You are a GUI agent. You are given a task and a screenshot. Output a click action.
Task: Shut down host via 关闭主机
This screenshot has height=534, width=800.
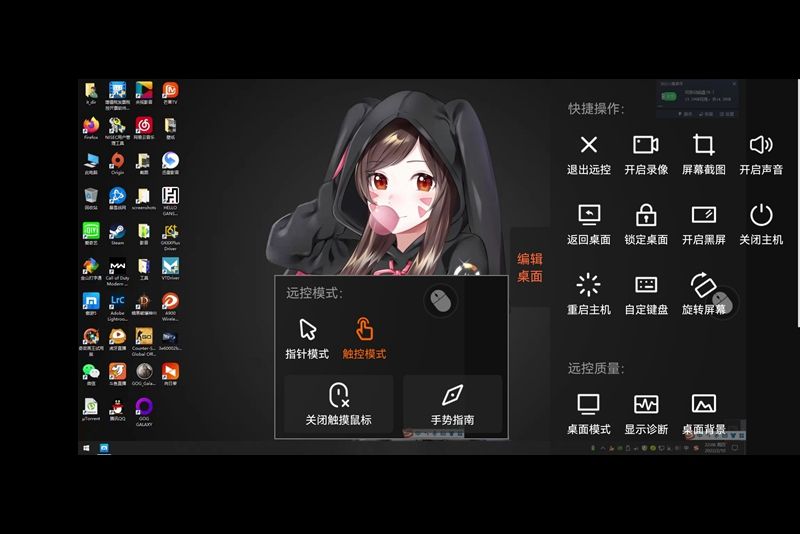(x=761, y=224)
